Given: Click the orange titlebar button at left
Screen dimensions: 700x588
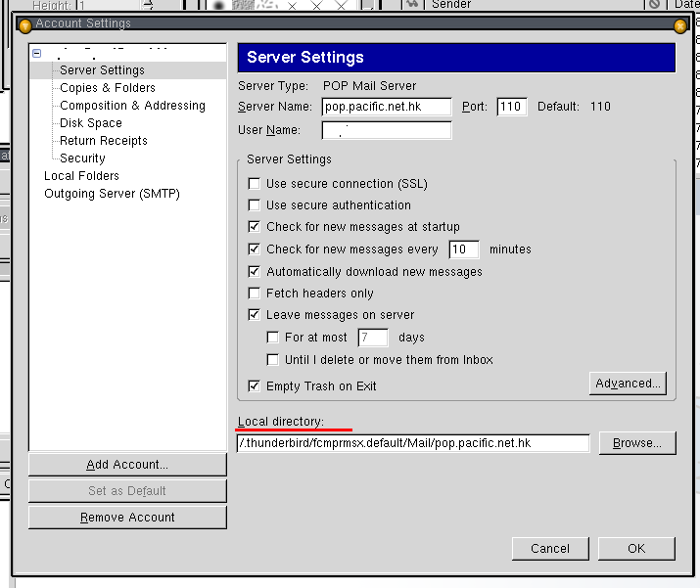Looking at the screenshot, I should click(24, 24).
